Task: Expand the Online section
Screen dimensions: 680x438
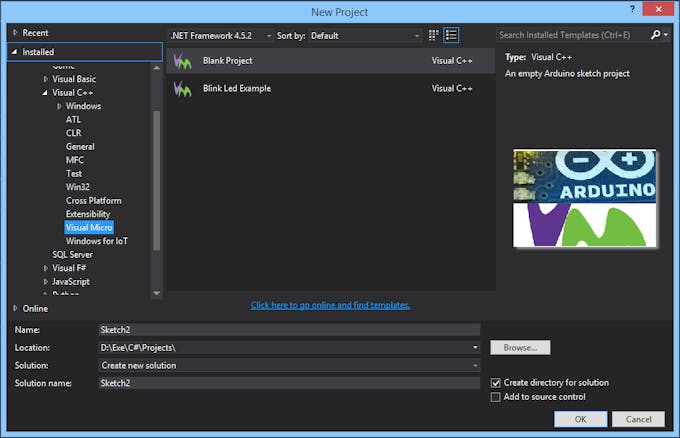Action: pyautogui.click(x=15, y=308)
